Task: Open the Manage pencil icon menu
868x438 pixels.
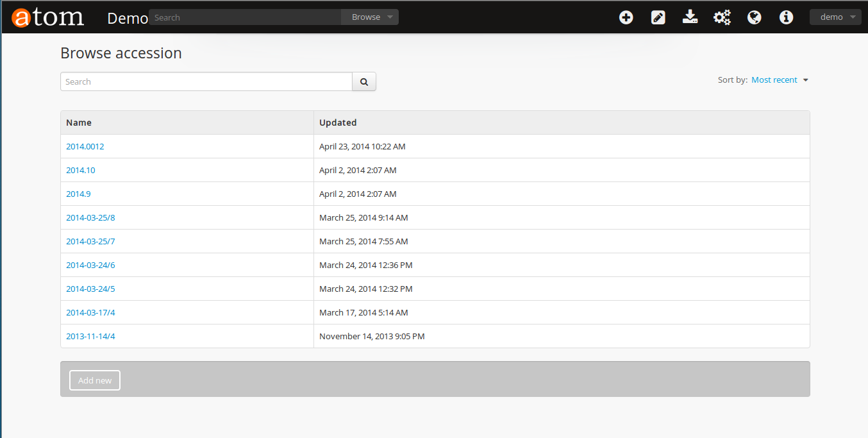Action: 658,17
